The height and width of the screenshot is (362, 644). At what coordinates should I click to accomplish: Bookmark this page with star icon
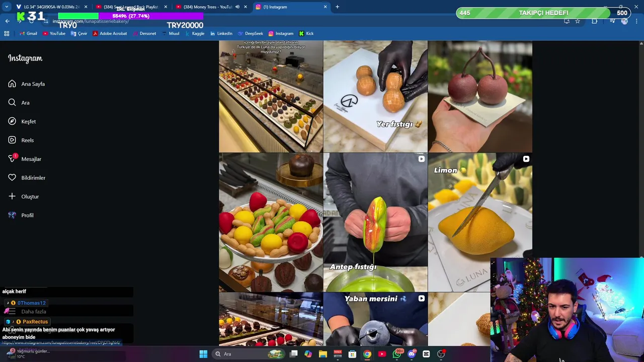click(x=578, y=21)
